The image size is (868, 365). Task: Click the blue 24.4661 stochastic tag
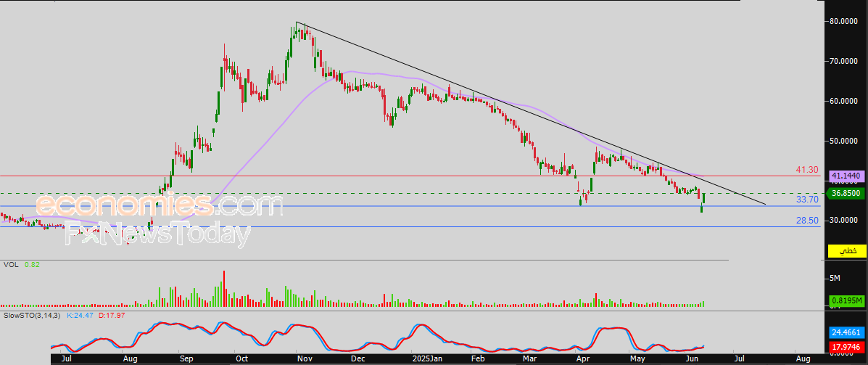(x=847, y=333)
